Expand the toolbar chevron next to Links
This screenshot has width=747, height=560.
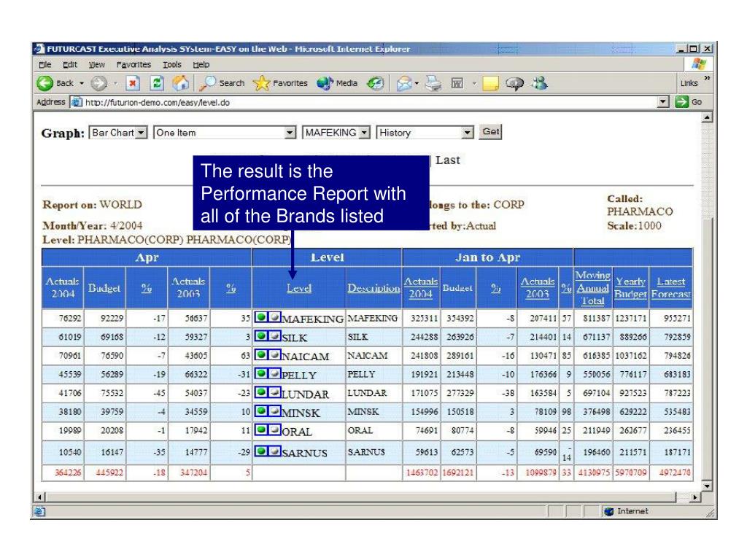(707, 77)
